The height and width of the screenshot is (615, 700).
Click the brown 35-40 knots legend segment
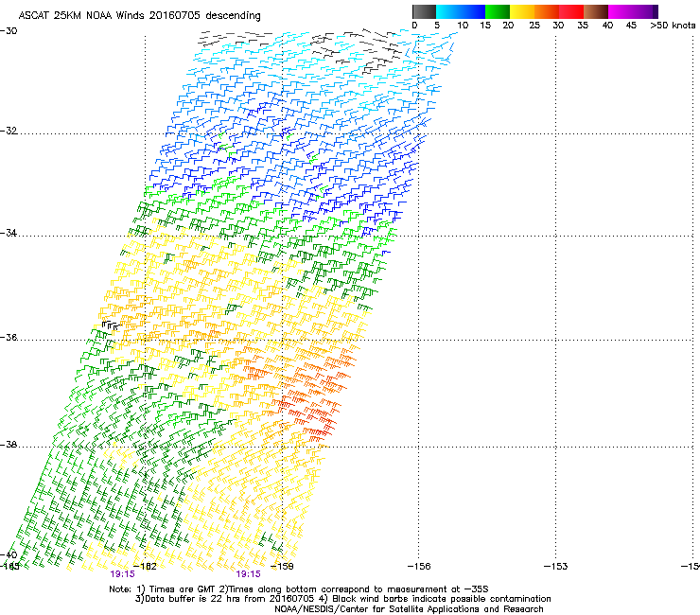[x=596, y=11]
